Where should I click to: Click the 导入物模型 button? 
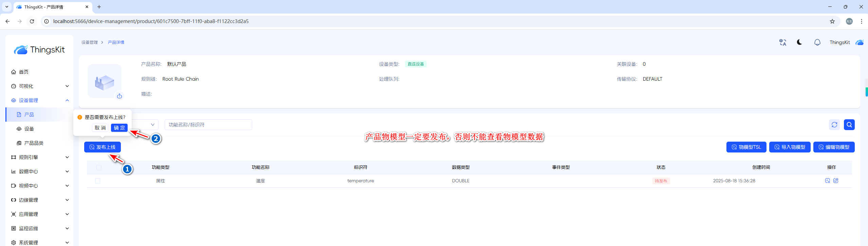(790, 147)
